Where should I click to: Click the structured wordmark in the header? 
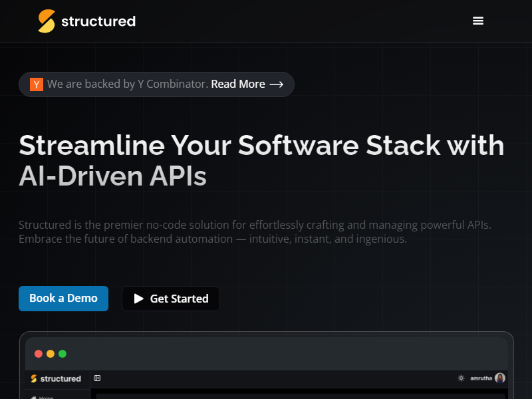point(98,21)
